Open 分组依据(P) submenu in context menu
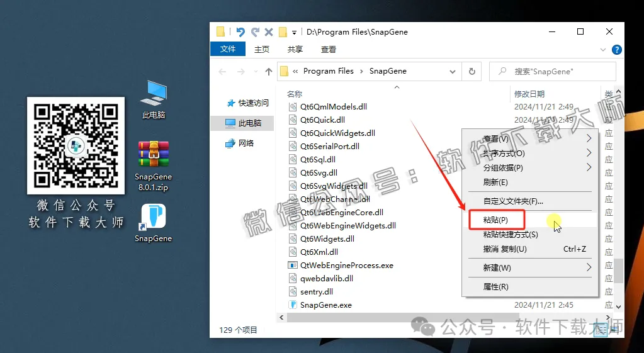The width and height of the screenshot is (644, 353). pos(530,167)
